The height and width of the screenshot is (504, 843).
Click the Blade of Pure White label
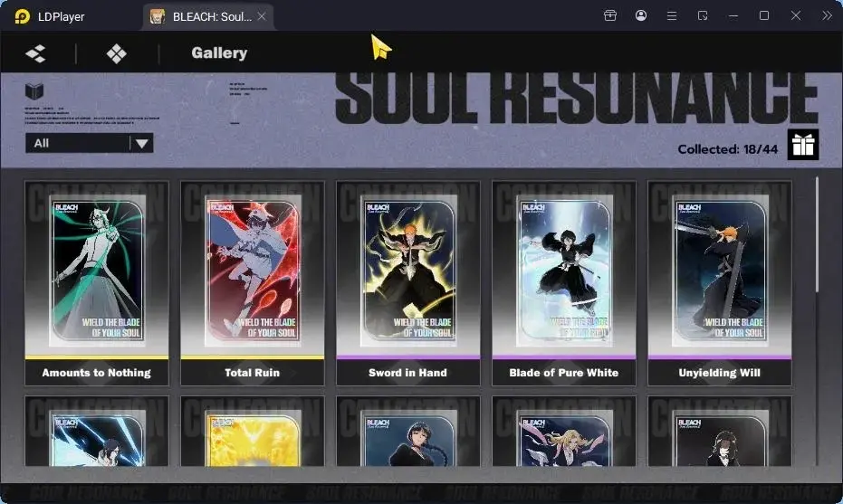564,373
